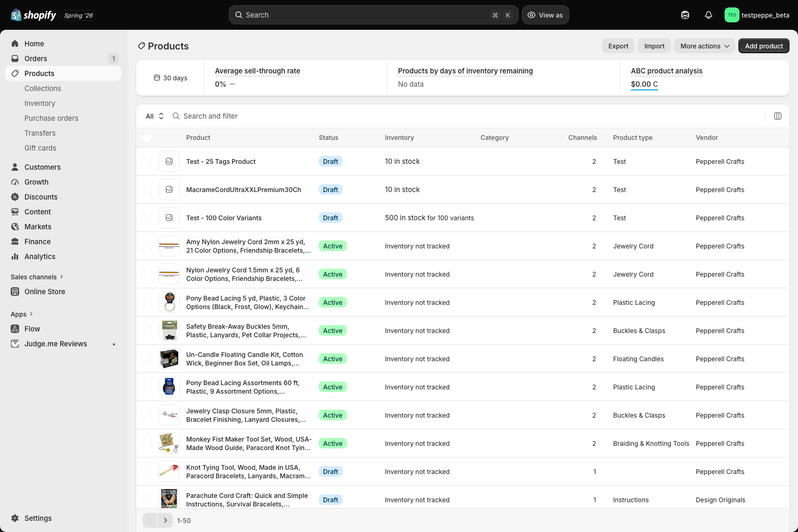Screen dimensions: 798x532
Task: Select the Pony Bead Lacing 5 yd checkbox
Action: 147,302
